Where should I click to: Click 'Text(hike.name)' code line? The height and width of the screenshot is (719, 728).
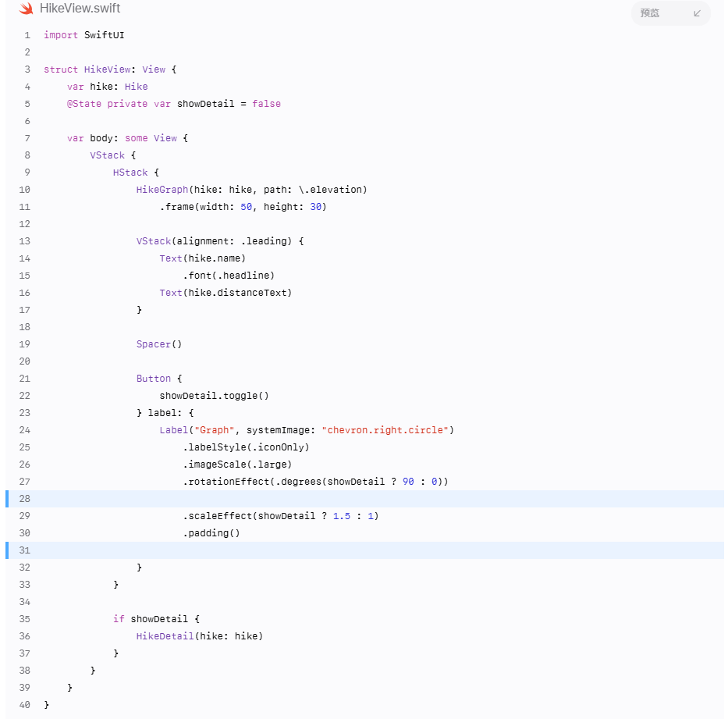[x=202, y=258]
